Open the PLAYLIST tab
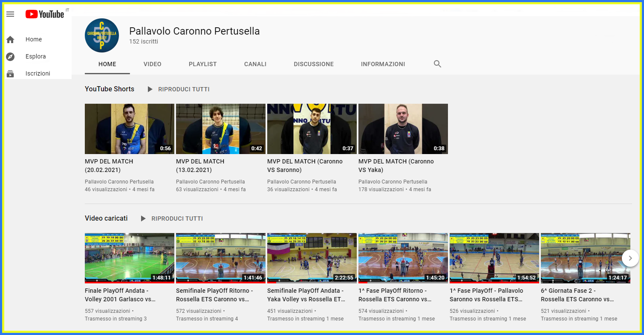Viewport: 644px width, 335px height. 203,64
